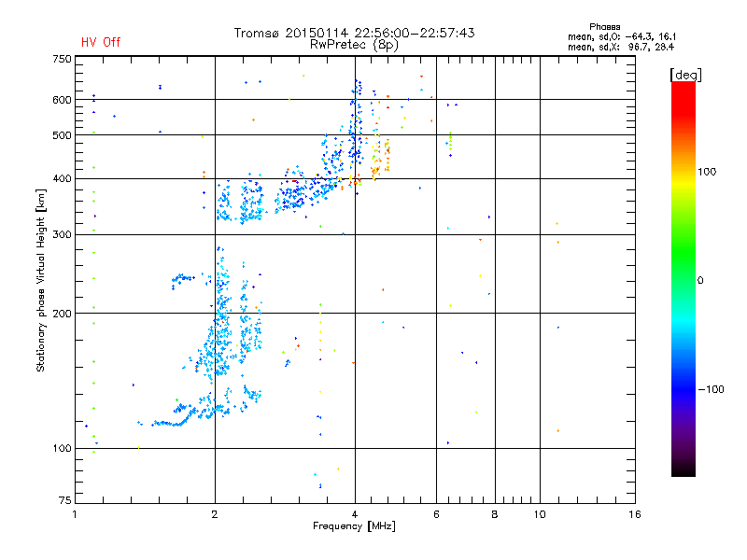The height and width of the screenshot is (560, 747).
Task: Click the x-axis label '16'
Action: tap(635, 514)
